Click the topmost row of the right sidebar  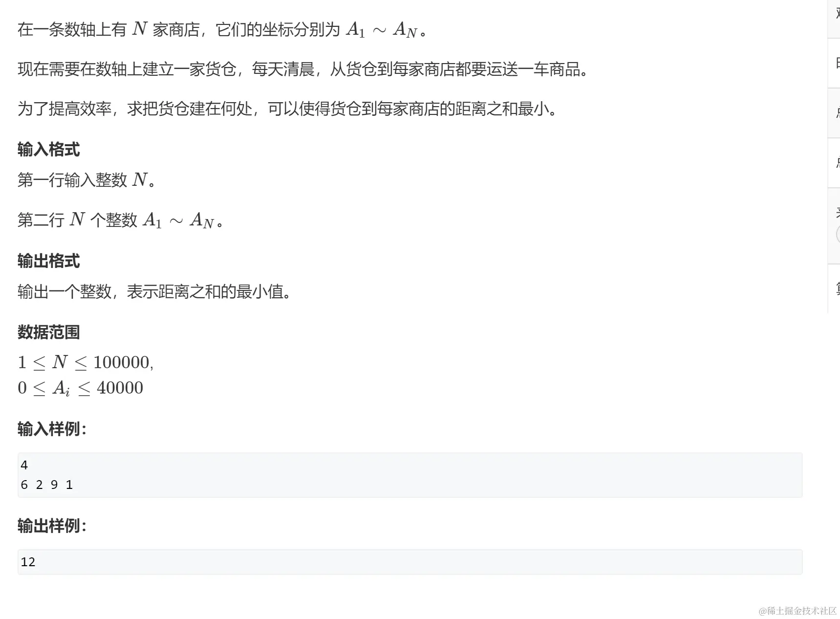834,19
